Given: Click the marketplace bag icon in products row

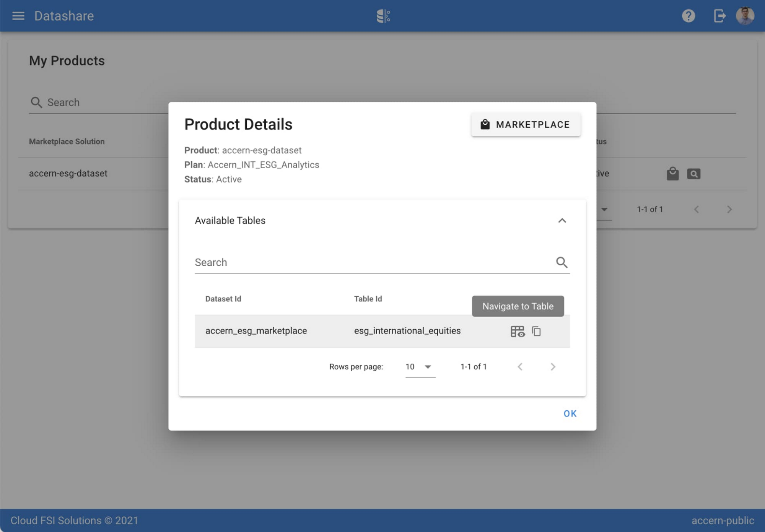Looking at the screenshot, I should pos(672,174).
